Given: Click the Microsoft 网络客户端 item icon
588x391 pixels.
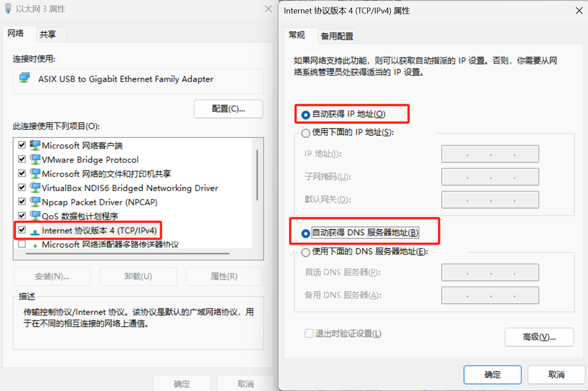Looking at the screenshot, I should [x=35, y=145].
